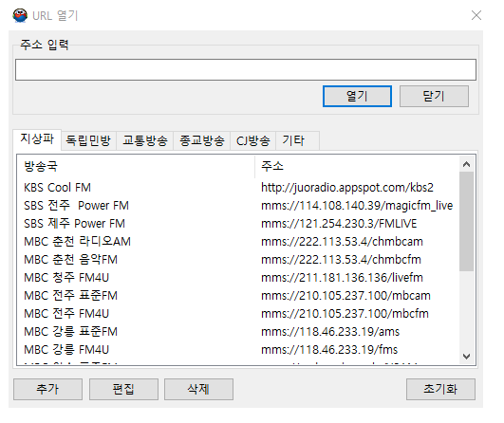Click the 편집 edit button
The image size is (504, 423).
click(x=123, y=389)
